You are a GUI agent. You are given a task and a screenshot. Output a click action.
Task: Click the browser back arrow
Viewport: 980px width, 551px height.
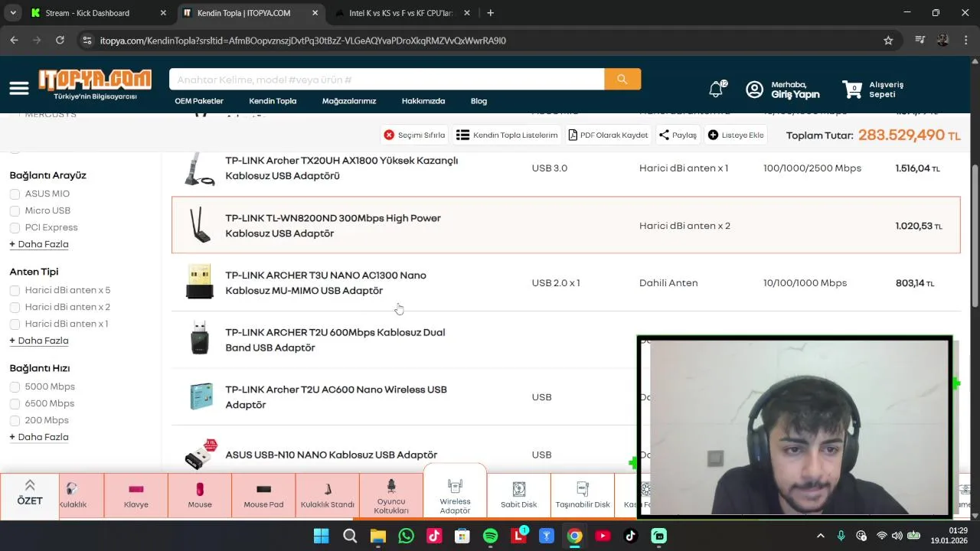tap(15, 41)
